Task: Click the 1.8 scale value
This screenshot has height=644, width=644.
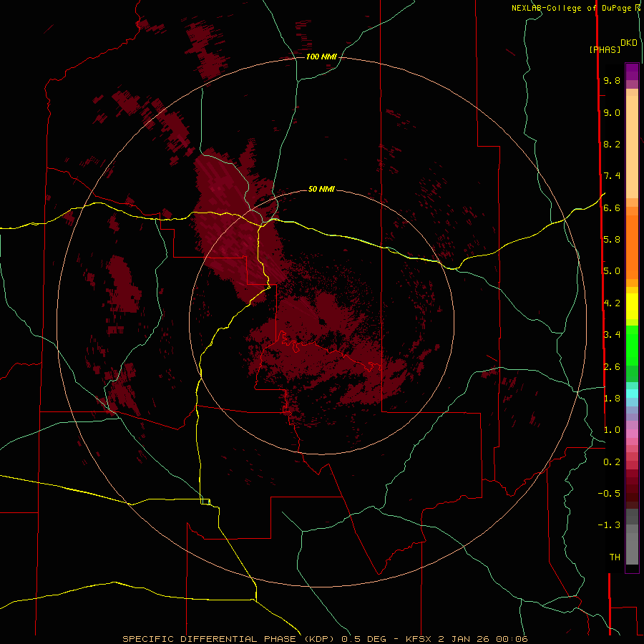Action: 612,399
